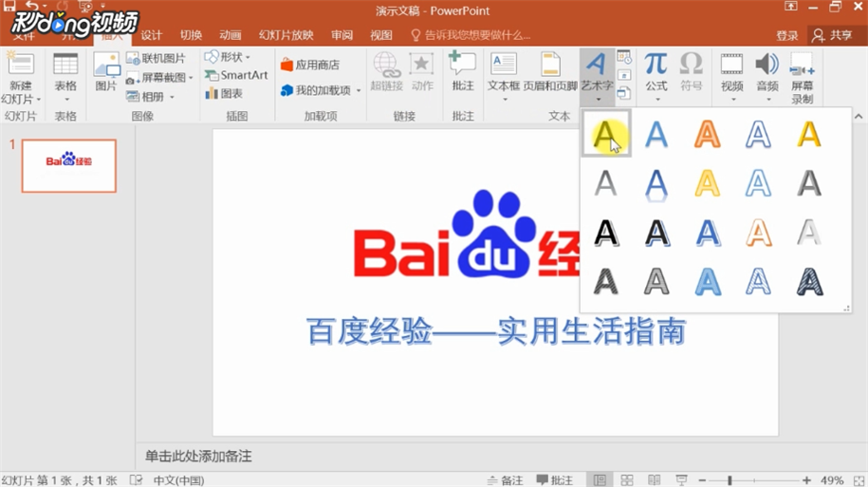Expand 我的加载项 add-ins dropdown
Image resolution: width=868 pixels, height=487 pixels.
point(359,90)
